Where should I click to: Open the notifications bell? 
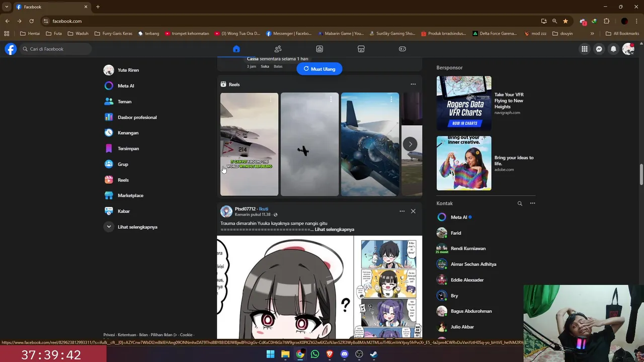[613, 49]
